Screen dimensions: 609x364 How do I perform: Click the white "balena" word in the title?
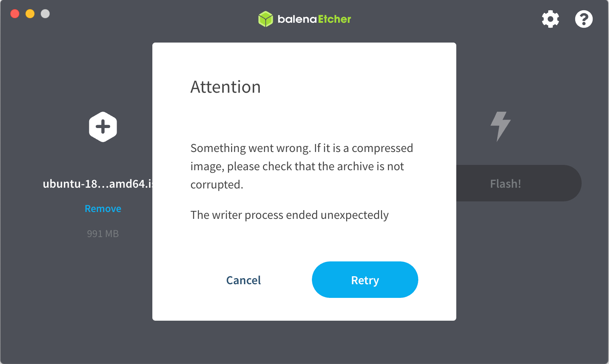pos(297,19)
